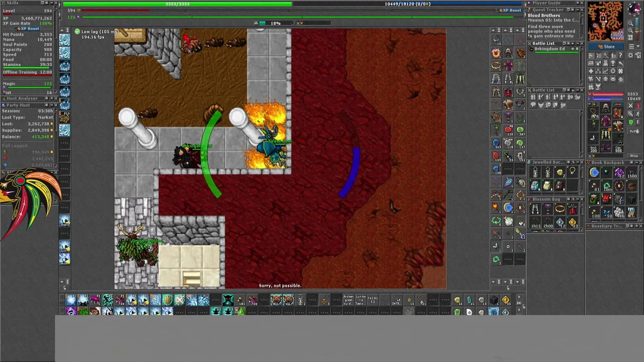Toggle the skull filter in Battle List

point(548,105)
